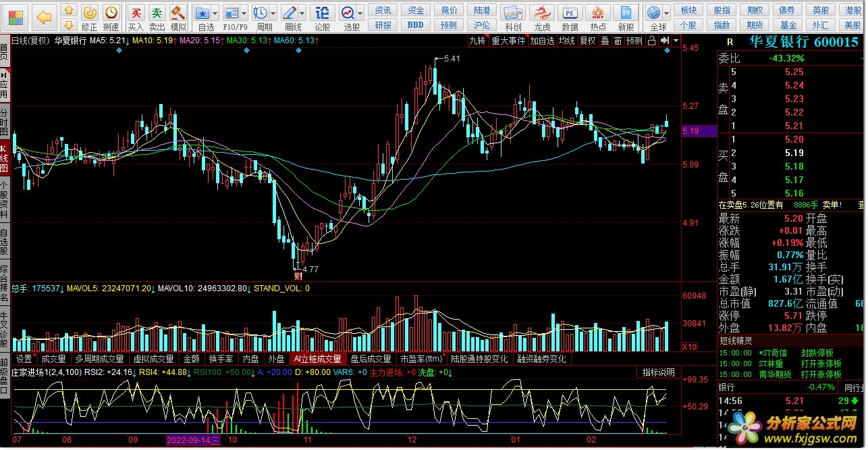Click the 设置 settings button
Image resolution: width=868 pixels, height=450 pixels.
[x=25, y=359]
